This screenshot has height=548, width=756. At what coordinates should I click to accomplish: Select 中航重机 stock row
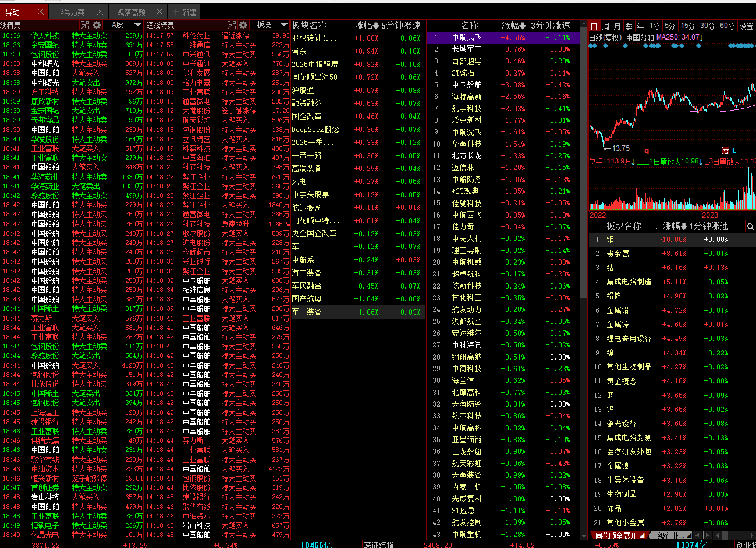point(503,534)
